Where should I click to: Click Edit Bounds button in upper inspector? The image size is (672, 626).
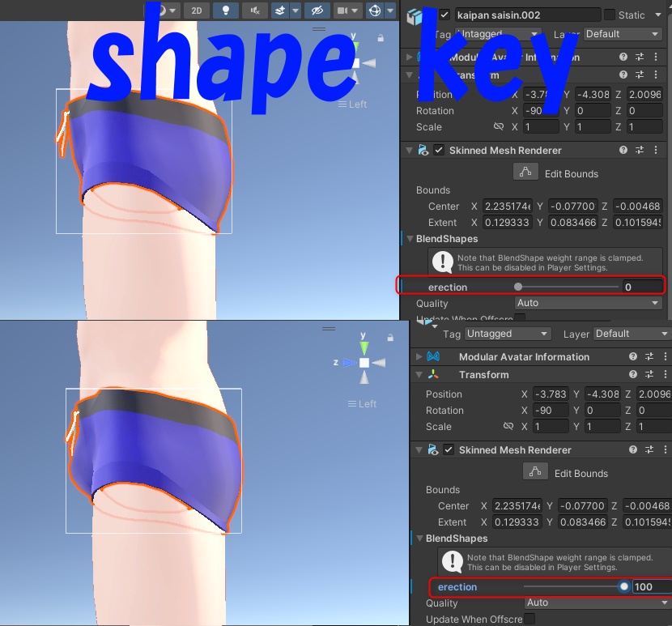click(525, 172)
